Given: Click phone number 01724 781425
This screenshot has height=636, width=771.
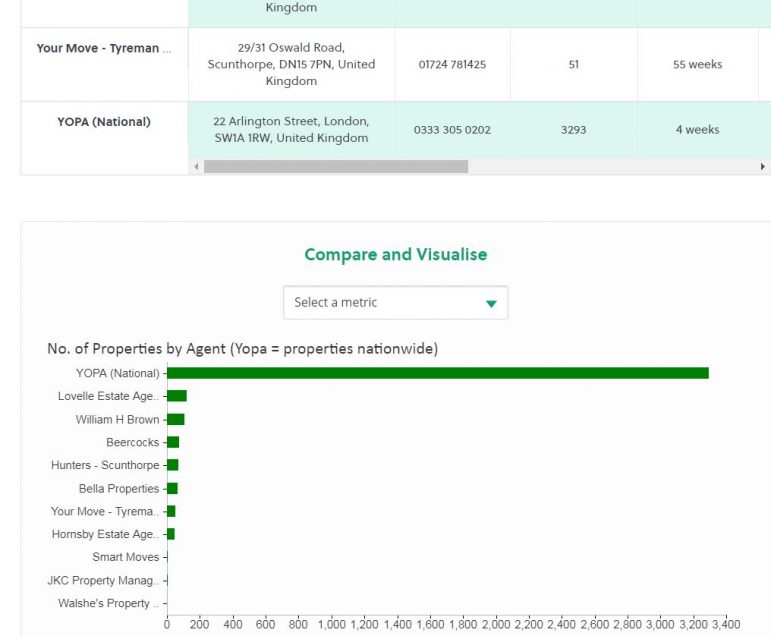Looking at the screenshot, I should (452, 64).
